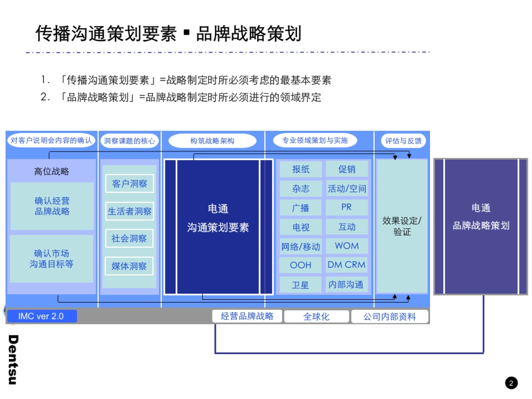Select the PR option box
The image size is (532, 399).
click(346, 207)
